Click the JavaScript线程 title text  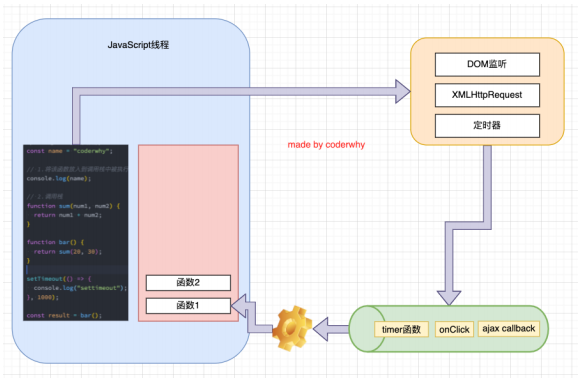[138, 45]
